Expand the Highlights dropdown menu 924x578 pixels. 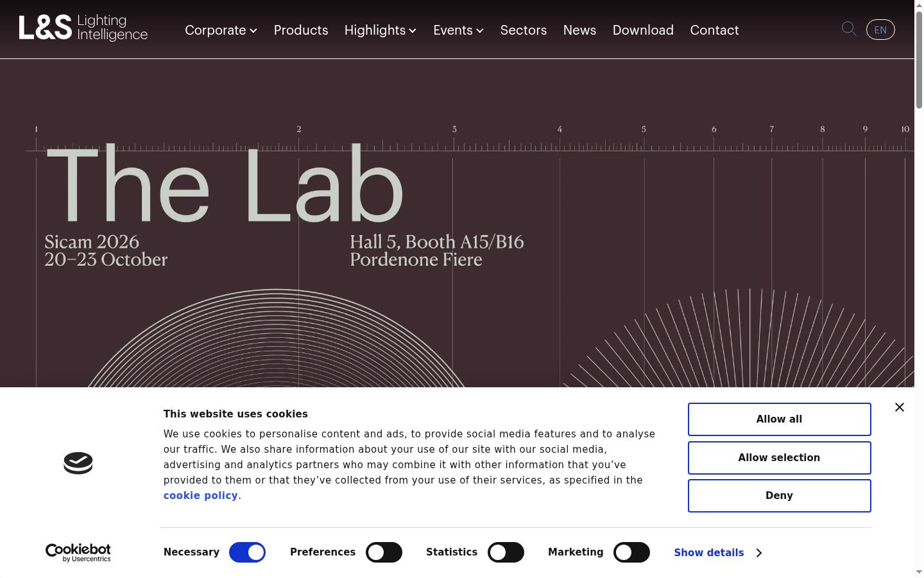pos(381,30)
